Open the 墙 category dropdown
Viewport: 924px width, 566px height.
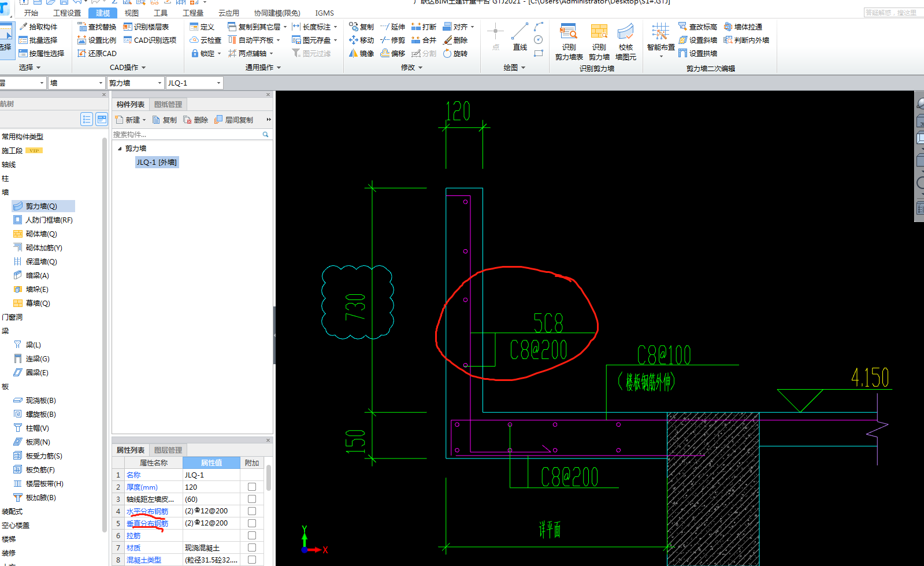click(101, 83)
